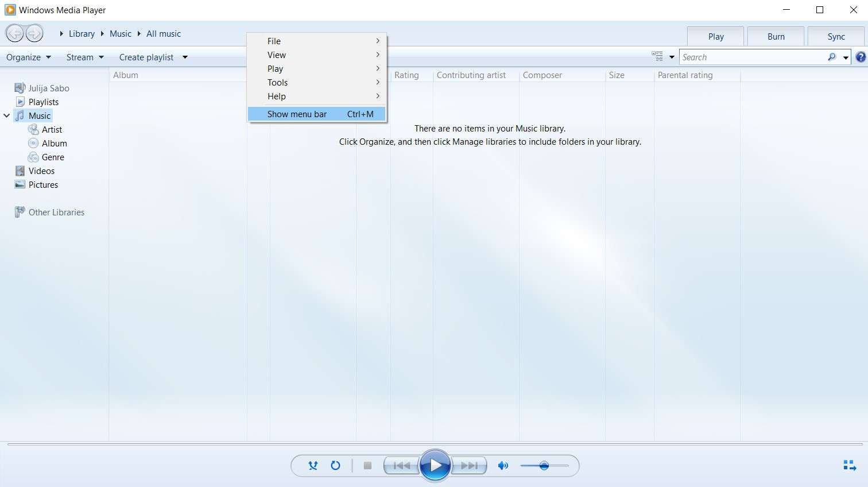Select the Music note icon in sidebar
Image resolution: width=868 pixels, height=487 pixels.
20,115
